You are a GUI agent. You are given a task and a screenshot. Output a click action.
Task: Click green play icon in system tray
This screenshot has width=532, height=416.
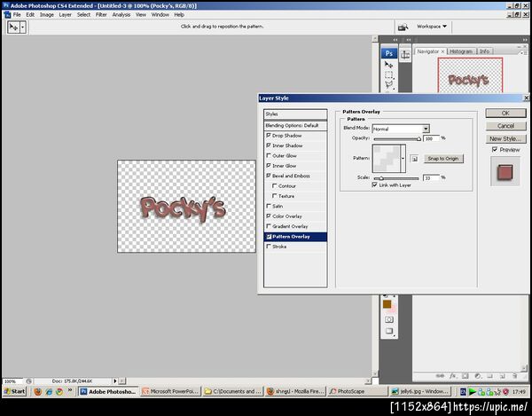(x=473, y=391)
